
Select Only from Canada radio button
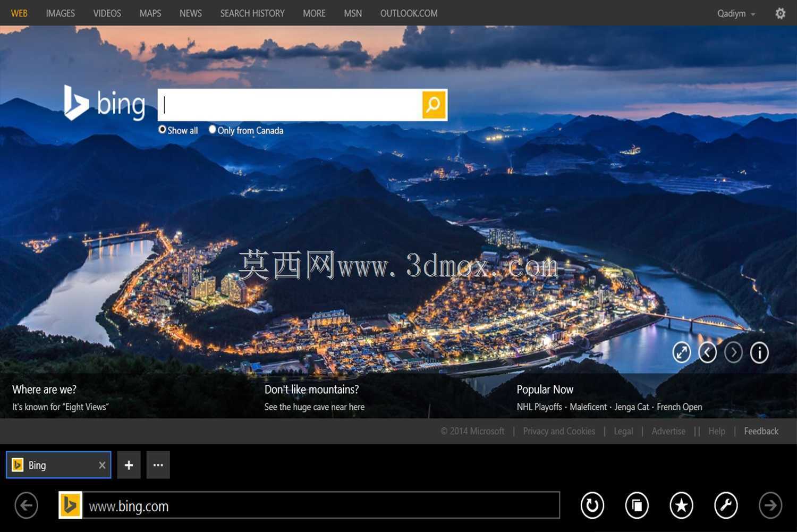tap(213, 129)
